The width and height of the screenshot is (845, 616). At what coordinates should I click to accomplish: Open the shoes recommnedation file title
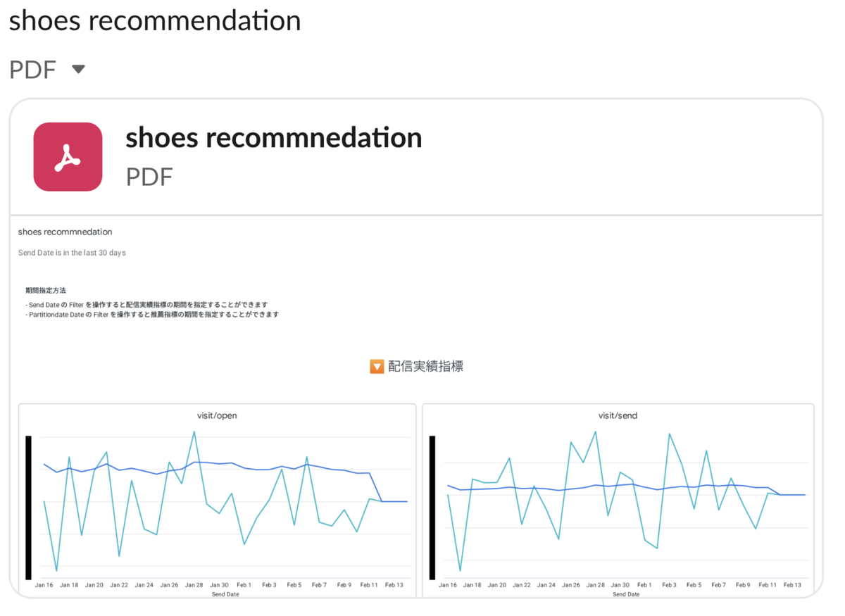pyautogui.click(x=273, y=137)
